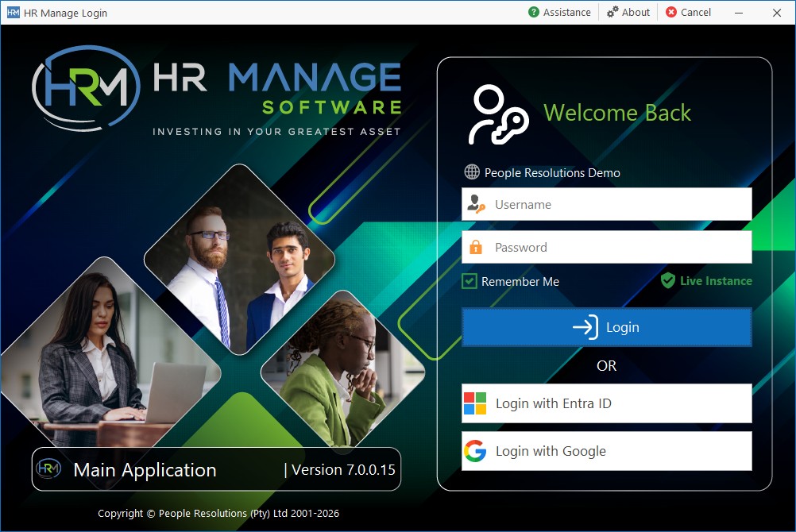Viewport: 796px width, 532px height.
Task: Click the green shield Live Instance icon
Action: pyautogui.click(x=668, y=280)
